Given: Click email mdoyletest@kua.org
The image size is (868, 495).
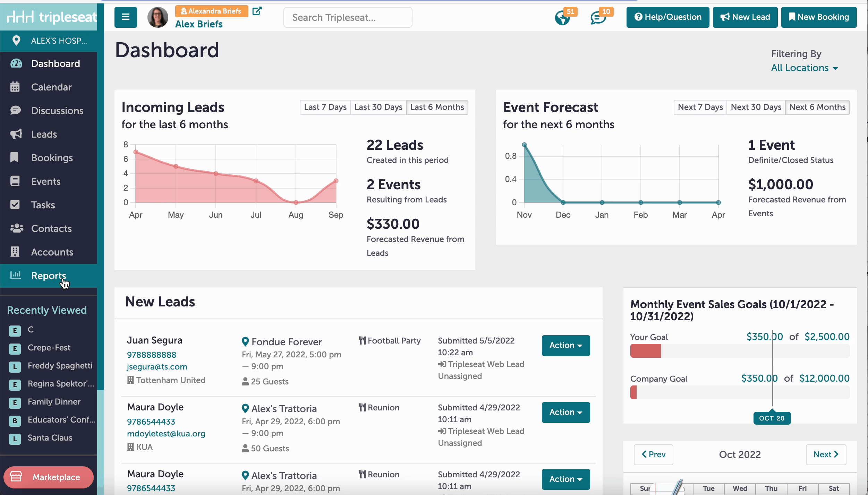Looking at the screenshot, I should (166, 434).
